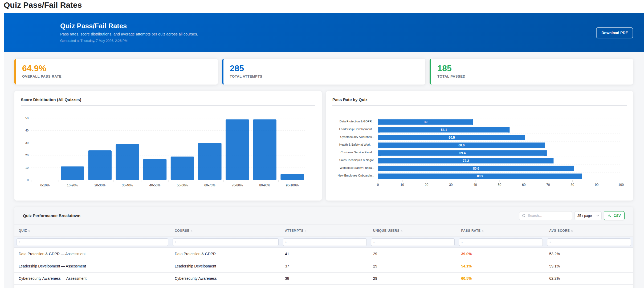Screen dimensions: 644x288
Task: Click the 'Pass Rate by Quiz' chart title
Action: [350, 100]
